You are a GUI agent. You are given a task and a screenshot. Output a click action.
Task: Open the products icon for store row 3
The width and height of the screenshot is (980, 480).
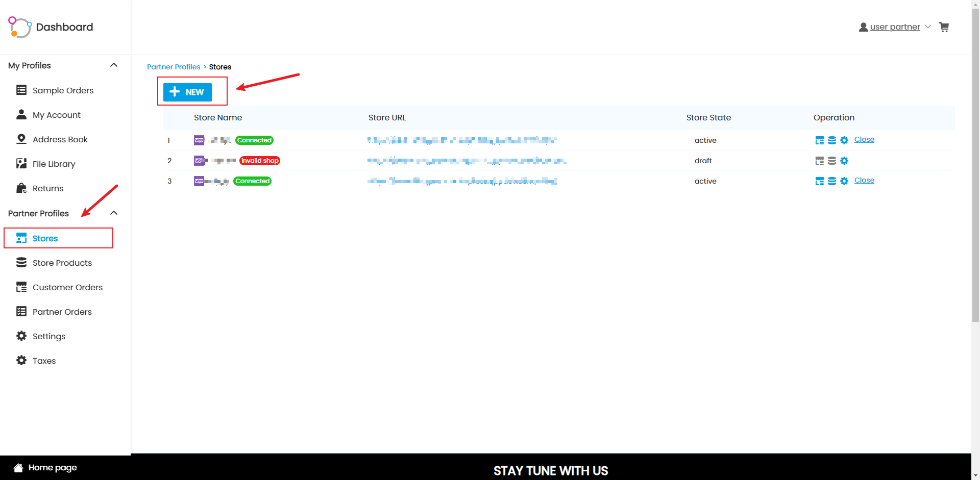[832, 181]
